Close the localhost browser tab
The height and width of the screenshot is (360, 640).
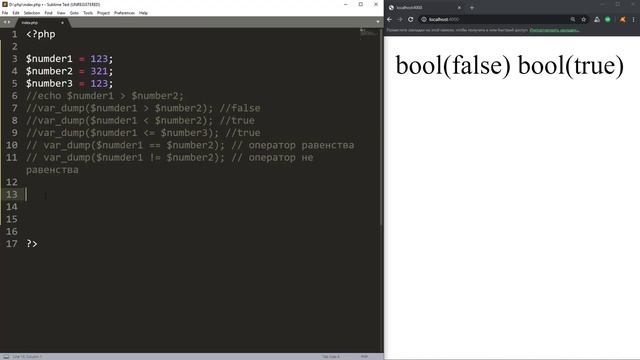point(459,7)
